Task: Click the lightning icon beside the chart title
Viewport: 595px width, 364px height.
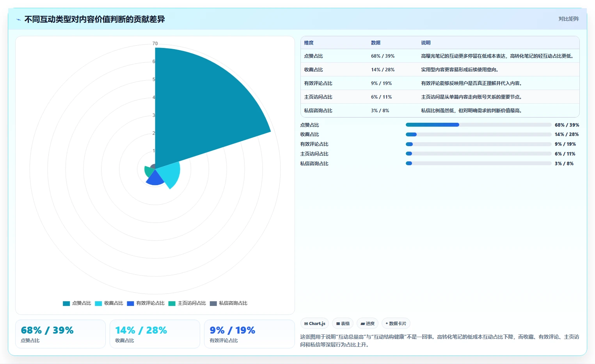Action: pyautogui.click(x=18, y=19)
